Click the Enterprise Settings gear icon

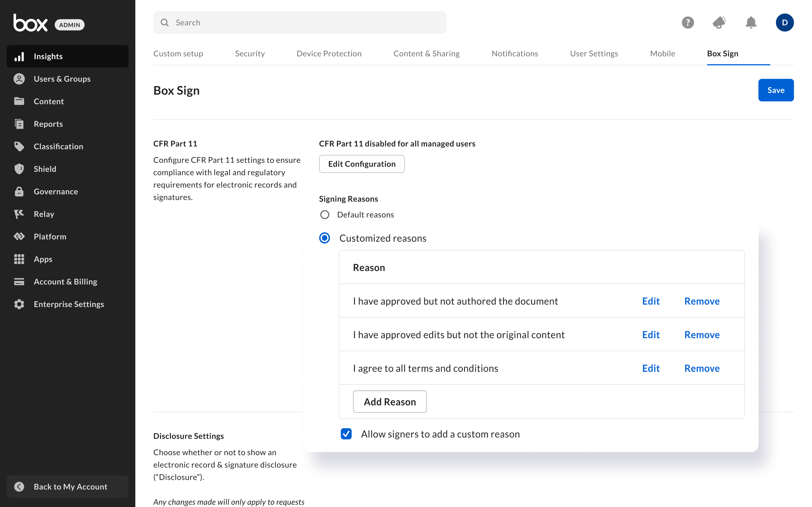click(x=19, y=304)
